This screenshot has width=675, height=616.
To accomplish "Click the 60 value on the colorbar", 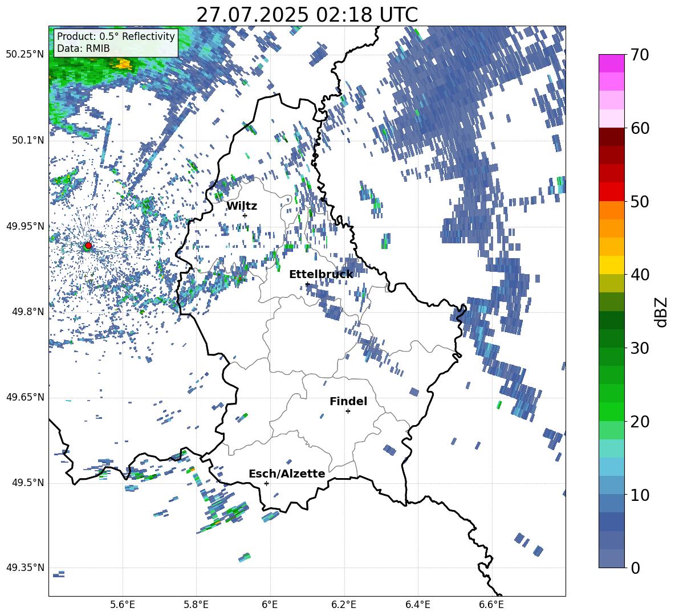I will [640, 128].
